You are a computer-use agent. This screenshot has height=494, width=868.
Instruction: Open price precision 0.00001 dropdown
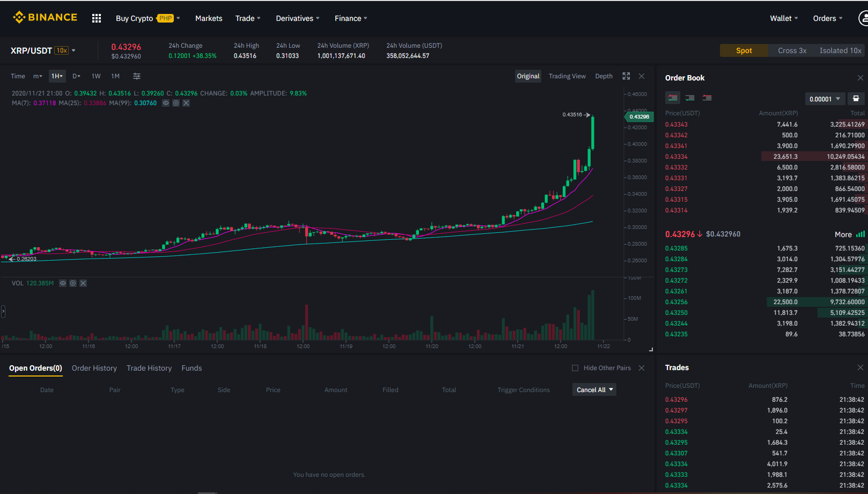(825, 99)
